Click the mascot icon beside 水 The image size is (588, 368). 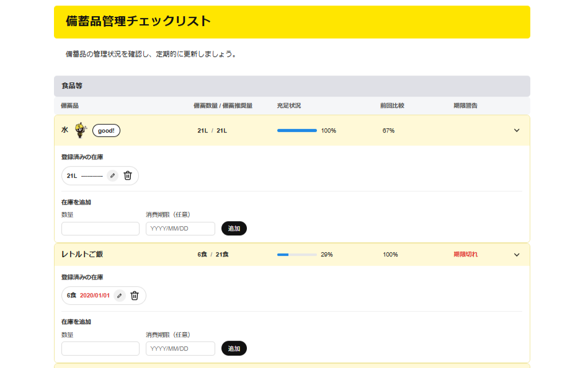click(81, 130)
